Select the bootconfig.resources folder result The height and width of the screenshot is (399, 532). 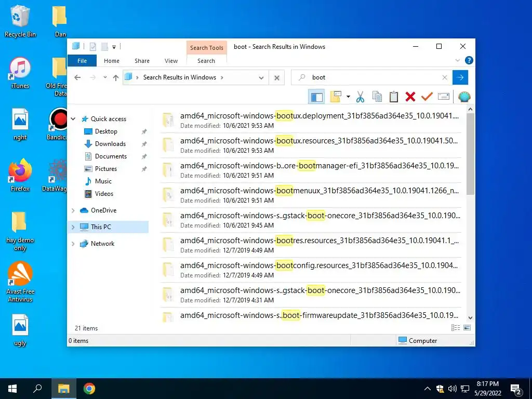(311, 270)
